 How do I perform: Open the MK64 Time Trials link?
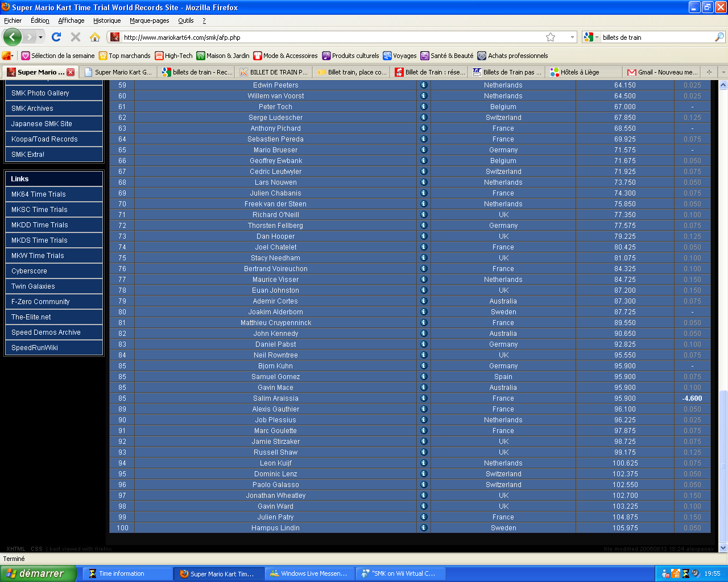(x=53, y=194)
